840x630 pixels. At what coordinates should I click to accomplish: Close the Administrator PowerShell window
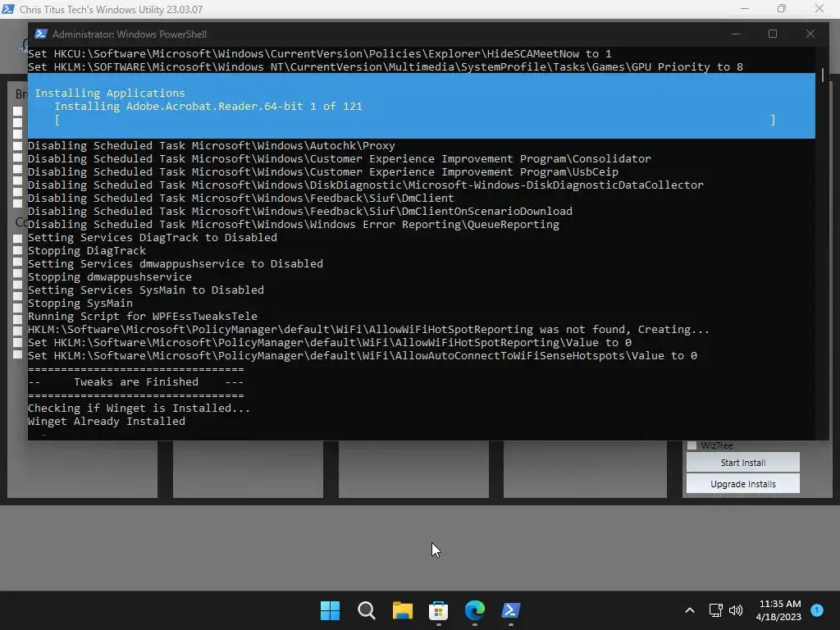[x=810, y=34]
